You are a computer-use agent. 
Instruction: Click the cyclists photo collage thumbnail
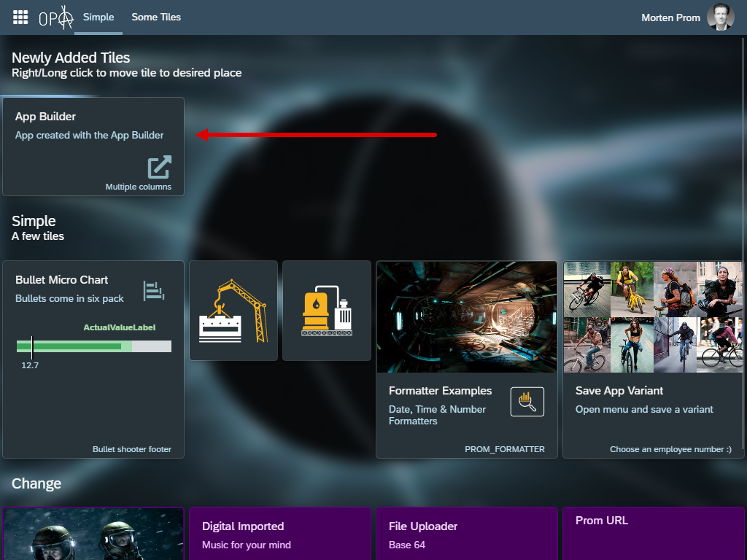click(x=653, y=317)
